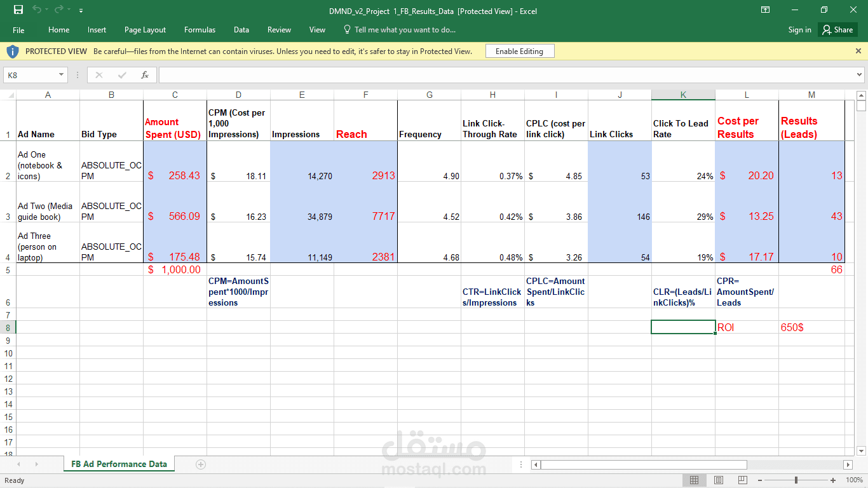Click the Undo arrow icon
The height and width of the screenshot is (488, 868).
37,10
